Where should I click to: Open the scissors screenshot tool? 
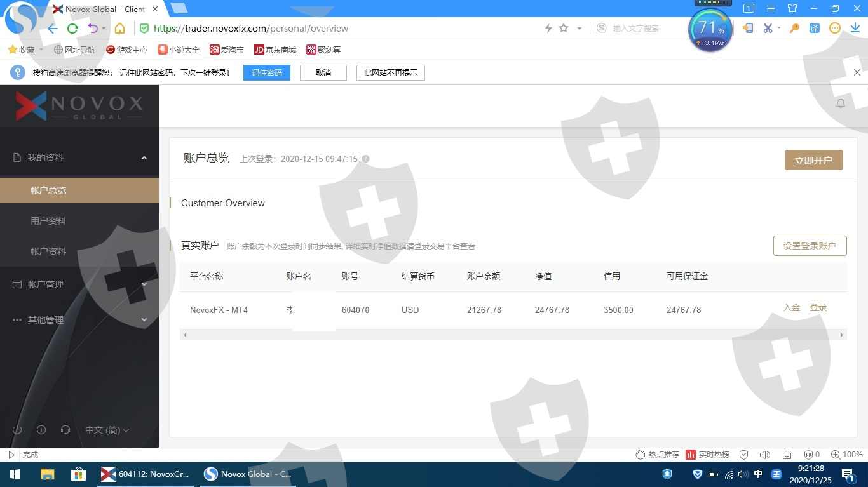click(768, 28)
